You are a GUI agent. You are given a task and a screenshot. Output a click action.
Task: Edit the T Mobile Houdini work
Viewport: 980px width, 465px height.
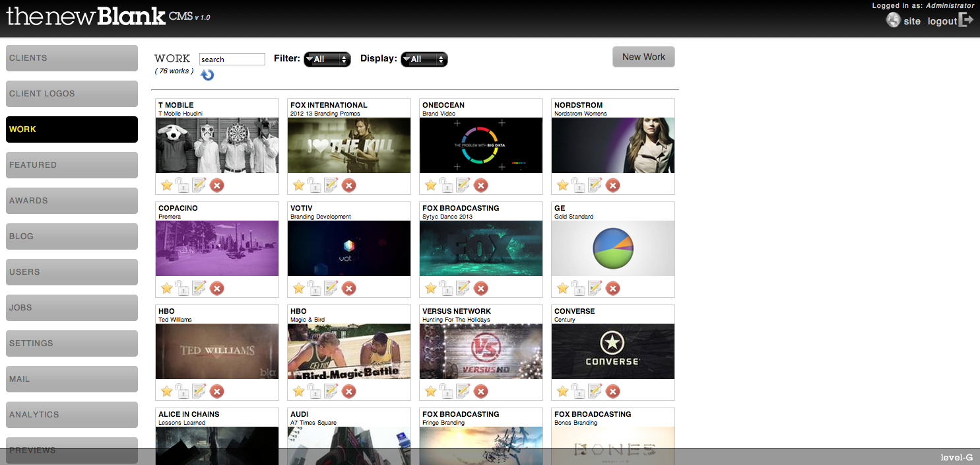[x=199, y=185]
